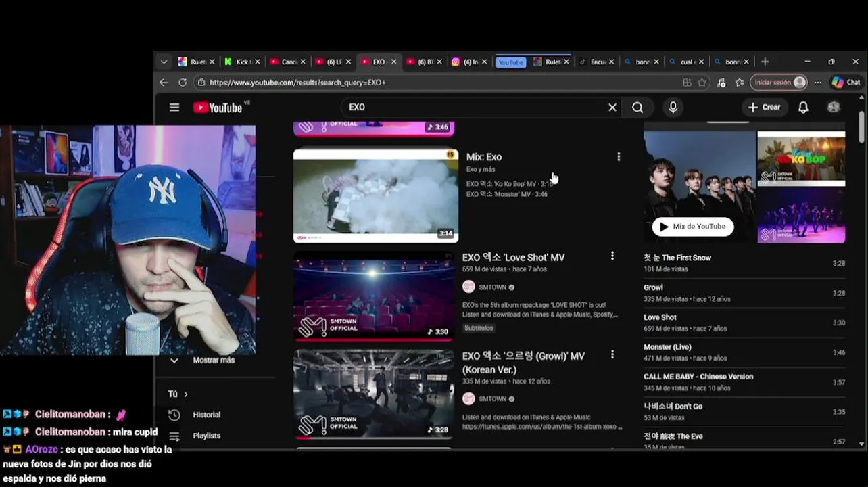The width and height of the screenshot is (868, 487).
Task: Click the SMTOWN channel avatar under Love Shot
Action: (468, 287)
